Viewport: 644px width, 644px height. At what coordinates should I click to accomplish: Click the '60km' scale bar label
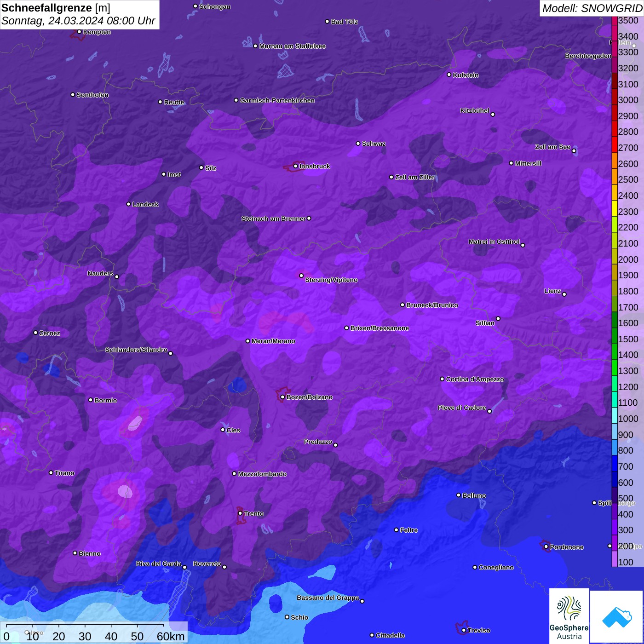pyautogui.click(x=171, y=636)
